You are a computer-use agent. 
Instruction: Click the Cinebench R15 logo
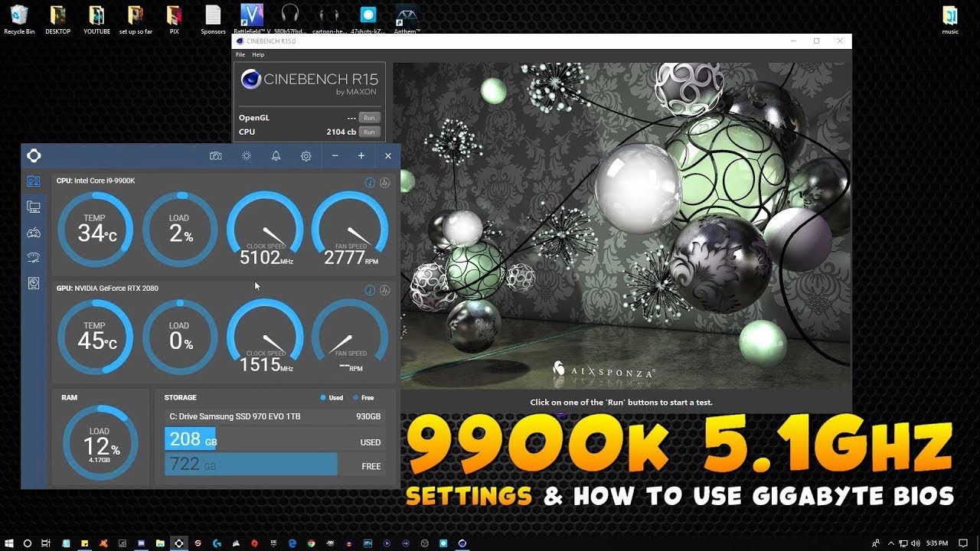[309, 82]
